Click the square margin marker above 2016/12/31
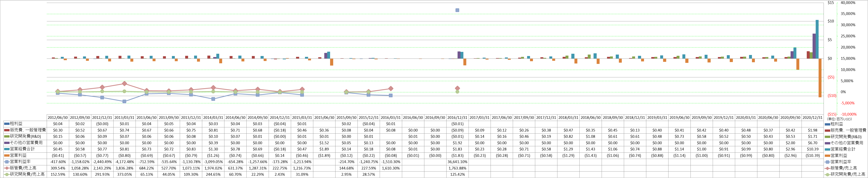868x178 pixels. (457, 10)
